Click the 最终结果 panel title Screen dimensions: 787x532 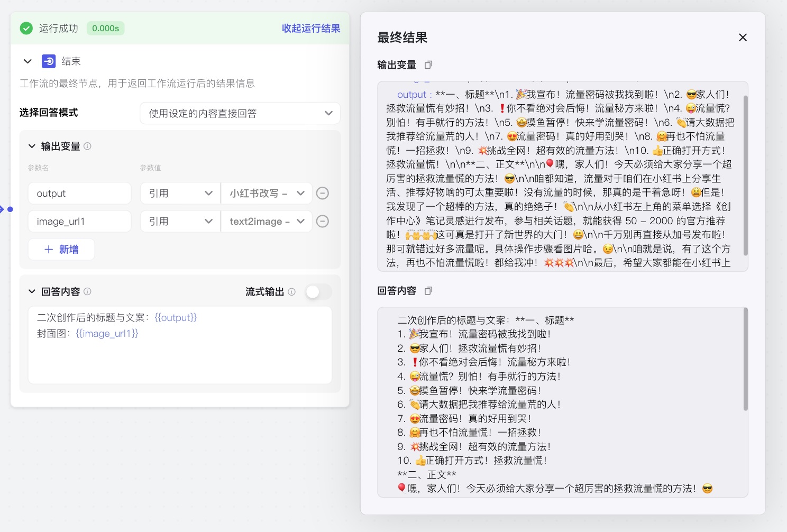point(402,38)
